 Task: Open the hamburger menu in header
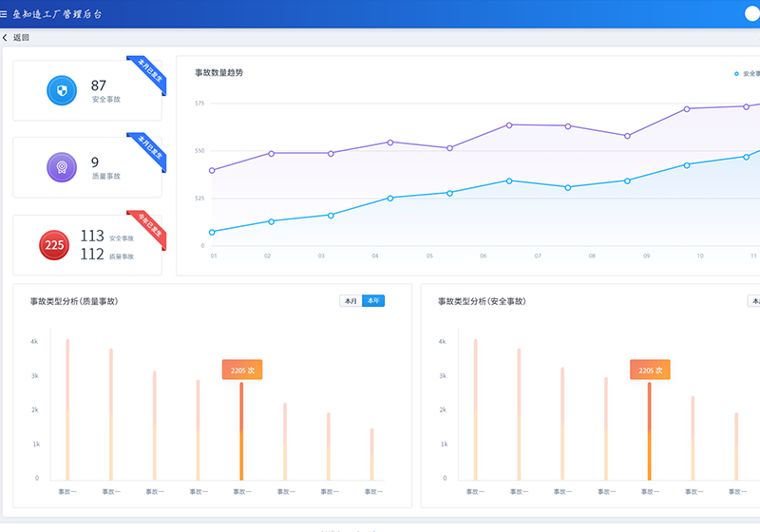(6, 15)
